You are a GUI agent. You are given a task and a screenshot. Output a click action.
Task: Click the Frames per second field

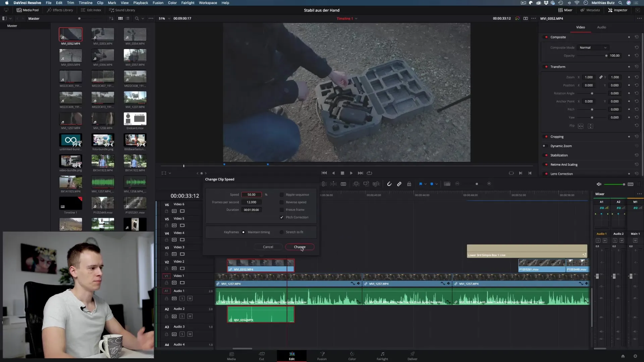pyautogui.click(x=251, y=202)
